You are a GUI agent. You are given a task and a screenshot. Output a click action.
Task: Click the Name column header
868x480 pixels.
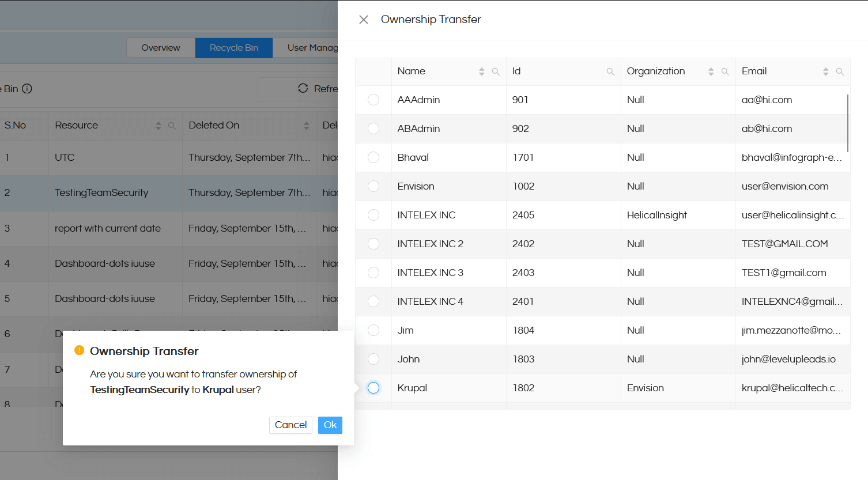coord(449,71)
